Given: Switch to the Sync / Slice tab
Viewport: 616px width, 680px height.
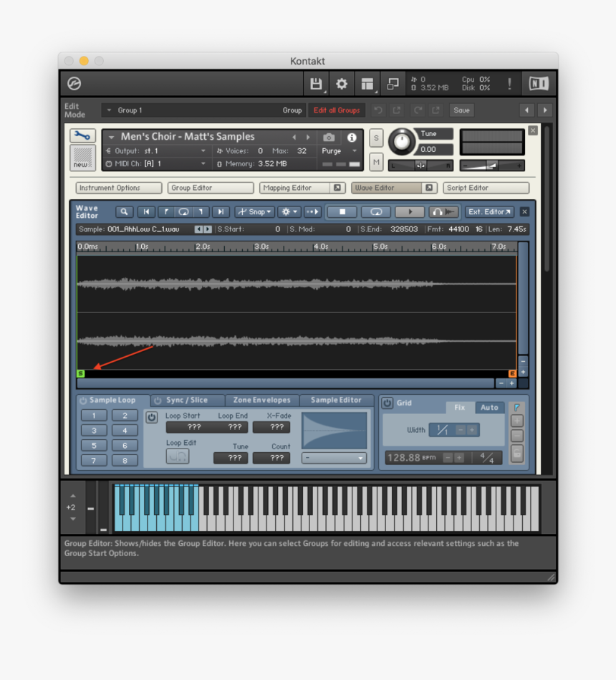Looking at the screenshot, I should click(186, 401).
